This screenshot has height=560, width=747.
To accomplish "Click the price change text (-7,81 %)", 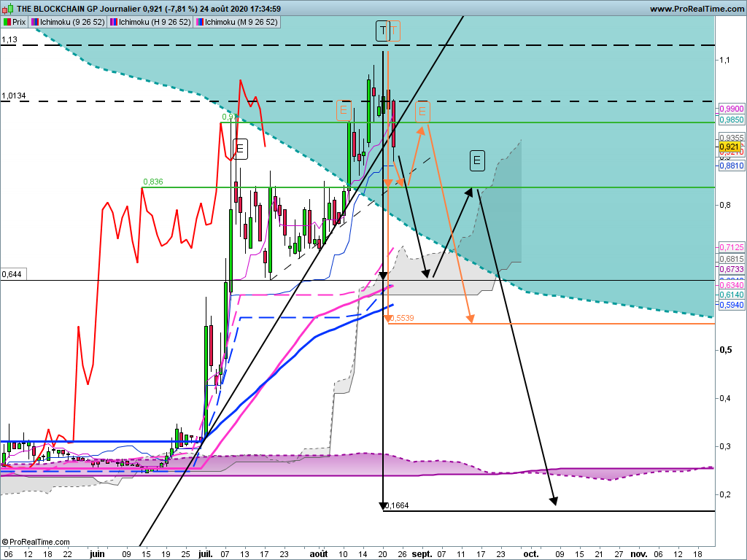I will pyautogui.click(x=181, y=9).
